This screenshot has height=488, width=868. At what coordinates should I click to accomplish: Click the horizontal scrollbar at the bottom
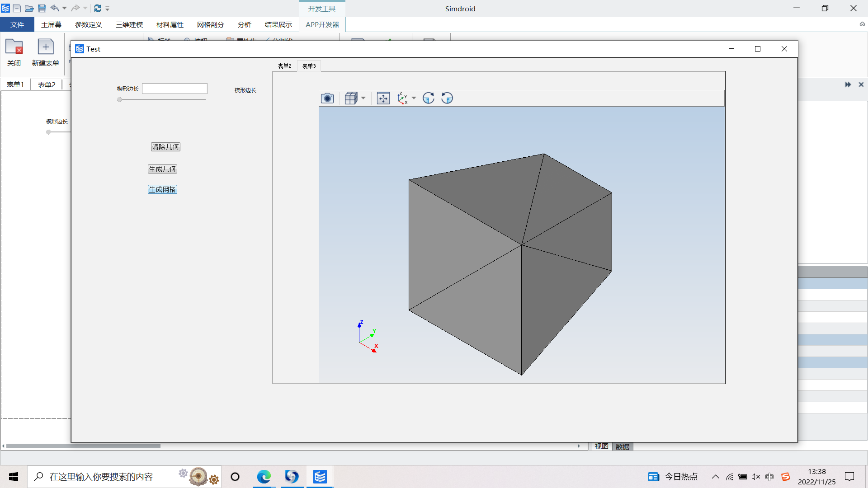pyautogui.click(x=83, y=446)
